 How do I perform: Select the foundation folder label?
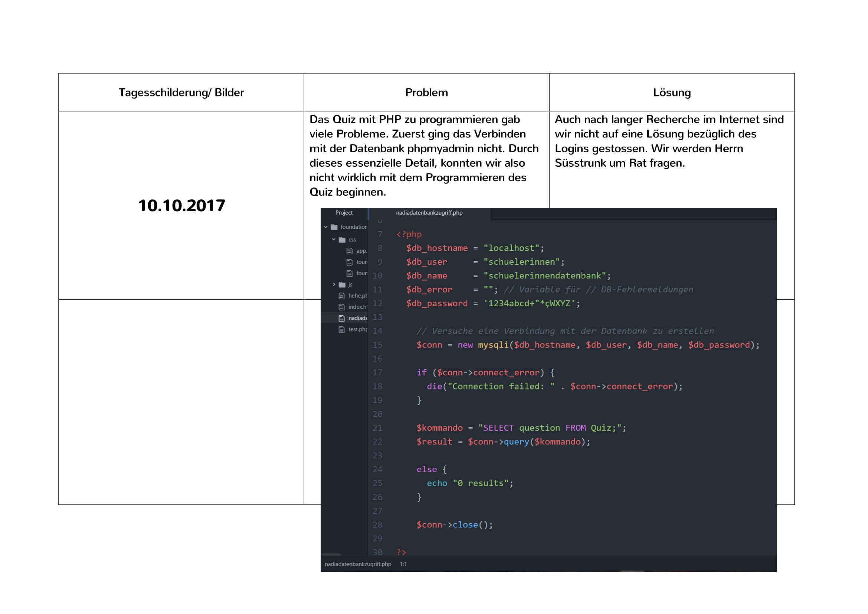(x=354, y=227)
